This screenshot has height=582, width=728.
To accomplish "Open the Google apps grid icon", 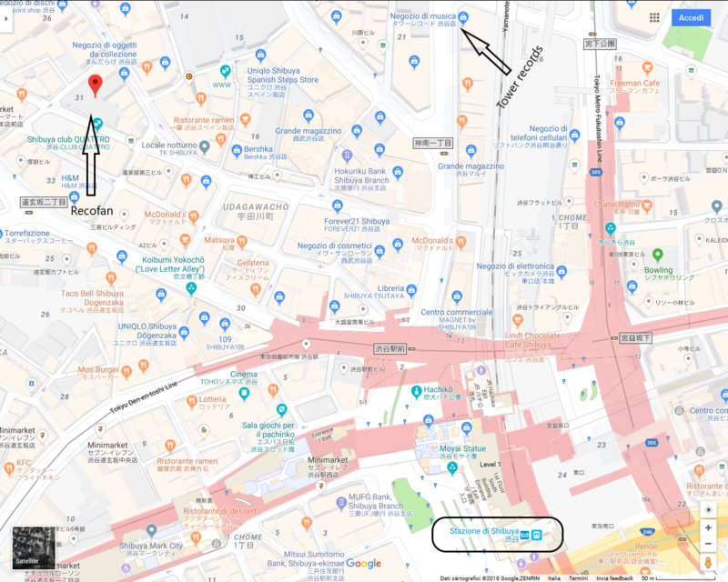I will 655,16.
